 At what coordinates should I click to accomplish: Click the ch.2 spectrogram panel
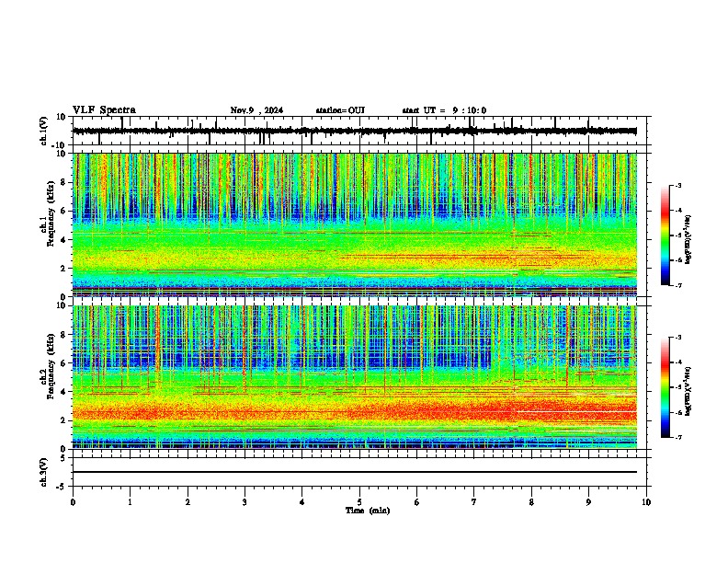(x=355, y=377)
